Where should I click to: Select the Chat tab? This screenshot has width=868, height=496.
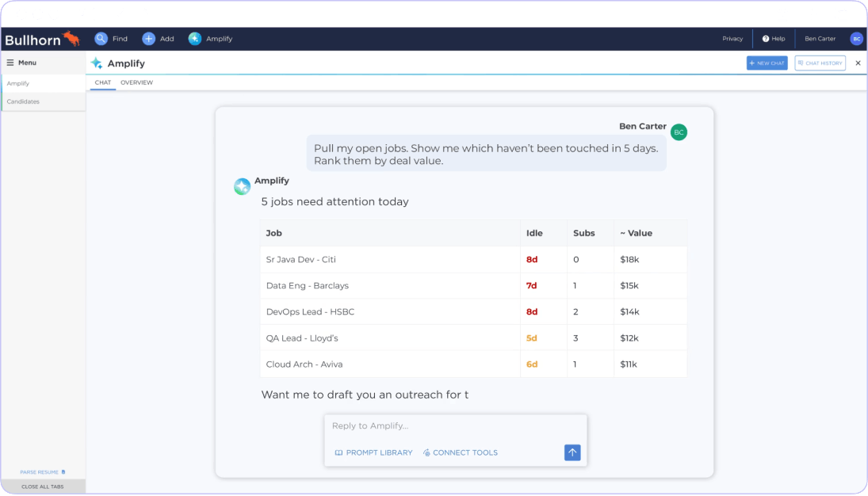(x=103, y=82)
